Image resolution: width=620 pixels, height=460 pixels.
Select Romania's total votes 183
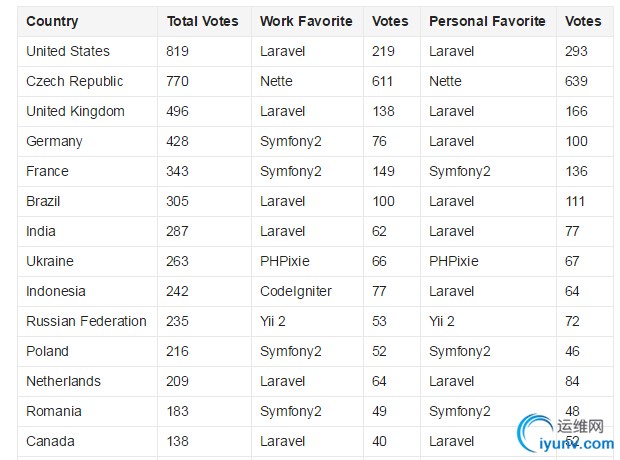177,411
